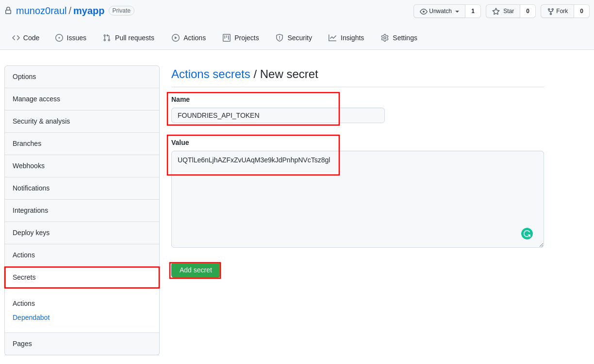Open Insights graph icon tab
Screen dimensions: 594x364
click(332, 38)
